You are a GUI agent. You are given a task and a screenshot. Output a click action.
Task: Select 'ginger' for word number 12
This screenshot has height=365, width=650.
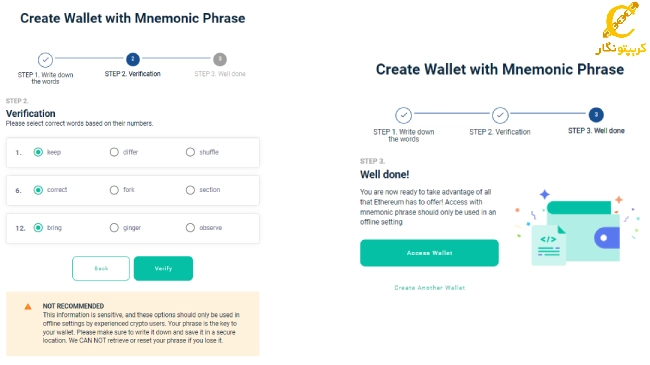[114, 228]
